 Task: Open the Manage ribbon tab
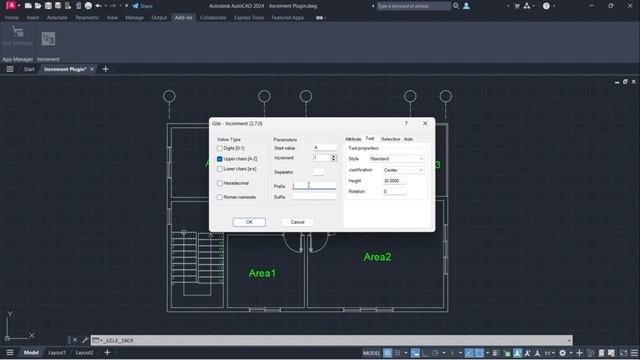pyautogui.click(x=134, y=18)
